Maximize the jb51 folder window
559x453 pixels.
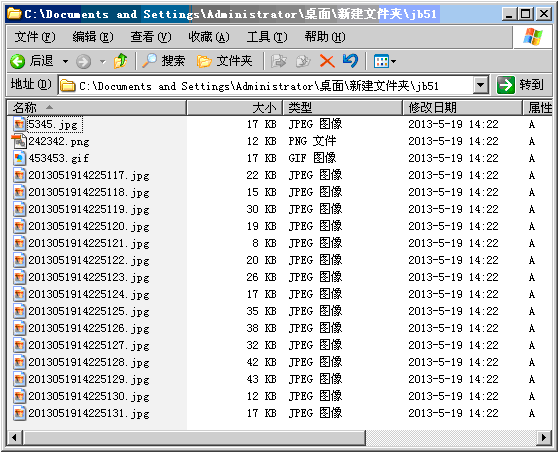point(525,14)
